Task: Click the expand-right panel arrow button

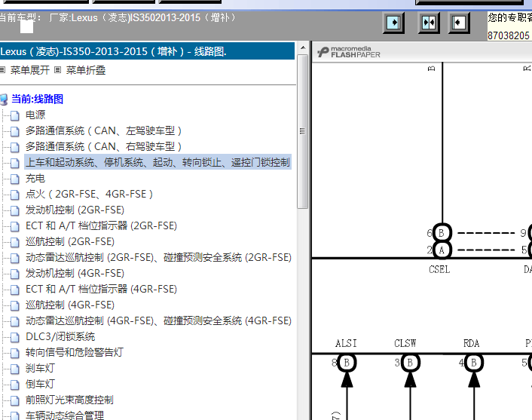Action: pyautogui.click(x=393, y=23)
